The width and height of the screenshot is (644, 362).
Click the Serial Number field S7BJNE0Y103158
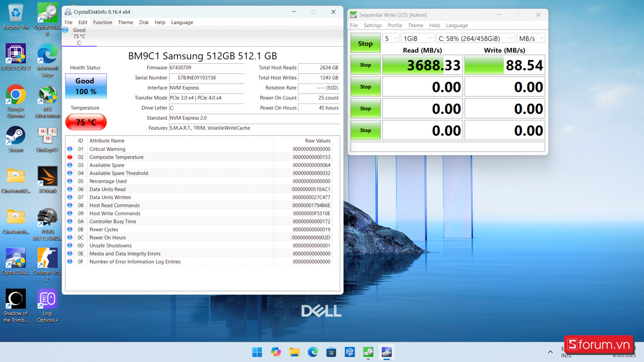point(207,78)
